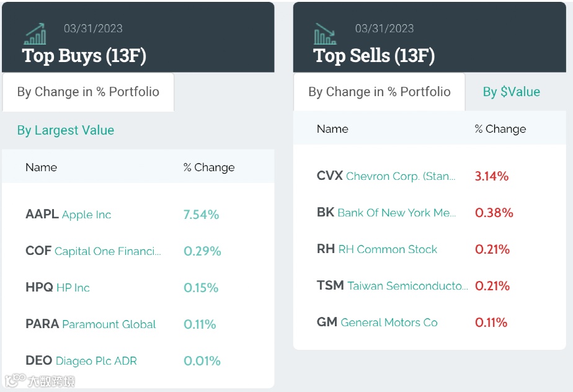Click the Top Buys rising chart icon

(35, 34)
